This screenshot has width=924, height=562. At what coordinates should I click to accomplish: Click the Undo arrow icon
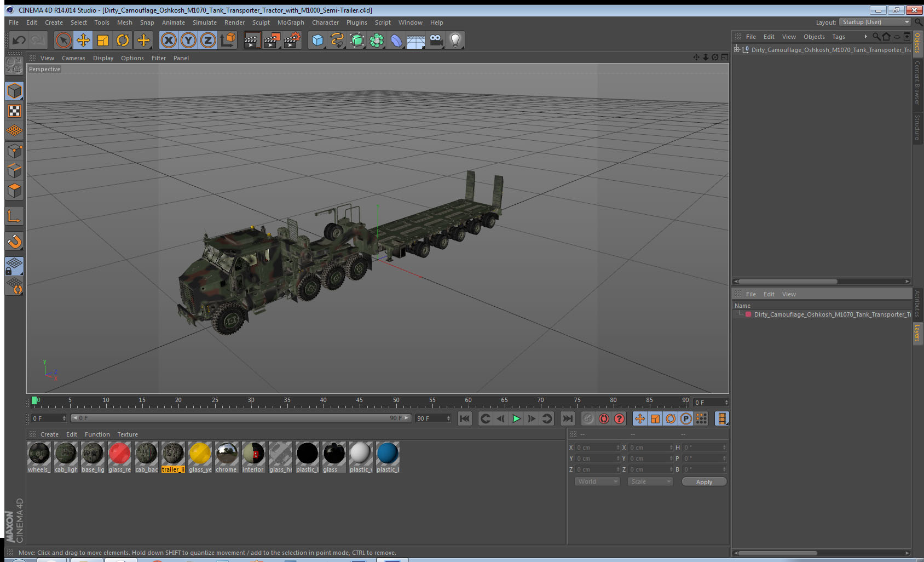coord(19,40)
